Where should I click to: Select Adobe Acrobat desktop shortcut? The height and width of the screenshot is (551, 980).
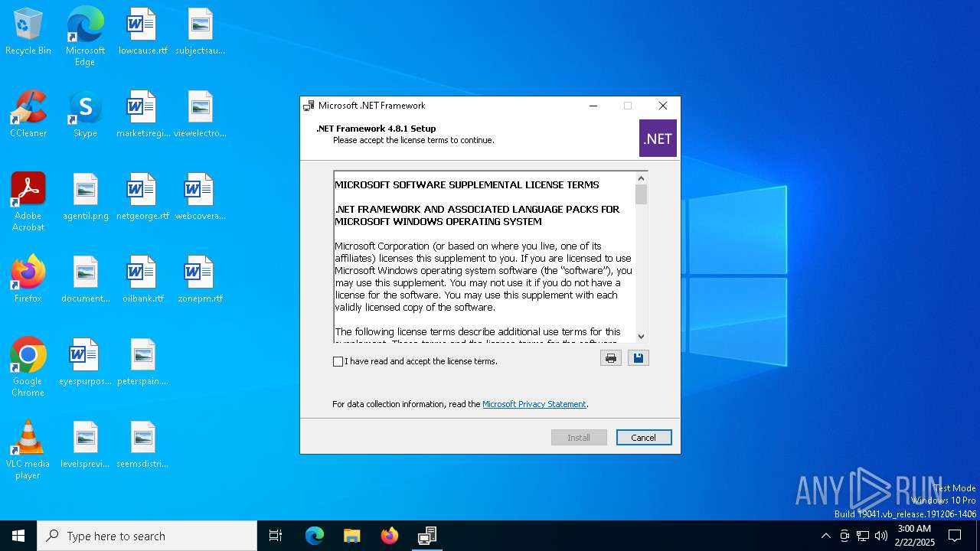(28, 202)
